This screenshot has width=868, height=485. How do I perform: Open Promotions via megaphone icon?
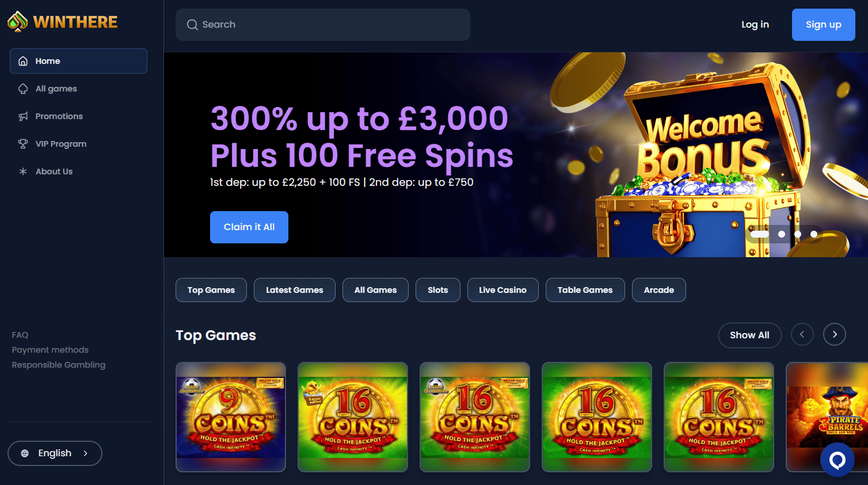coord(23,116)
